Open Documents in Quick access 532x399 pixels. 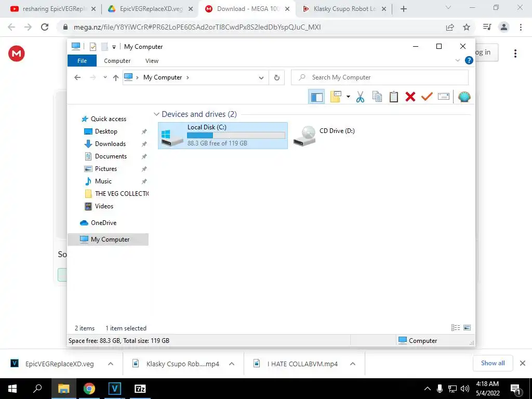[x=111, y=156]
